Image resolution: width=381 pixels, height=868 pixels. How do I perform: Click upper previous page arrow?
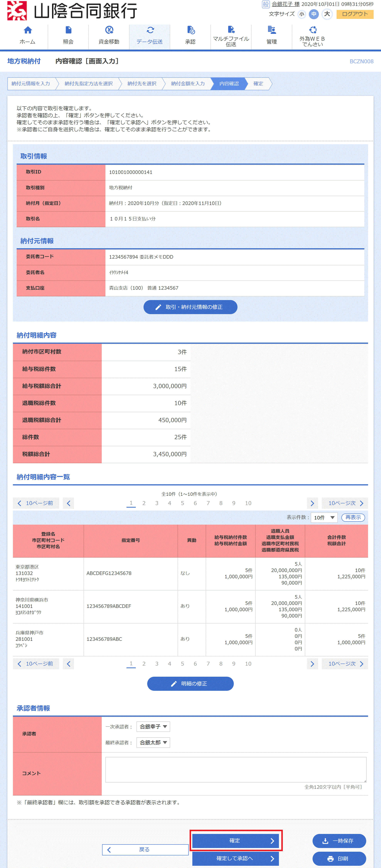tap(68, 503)
